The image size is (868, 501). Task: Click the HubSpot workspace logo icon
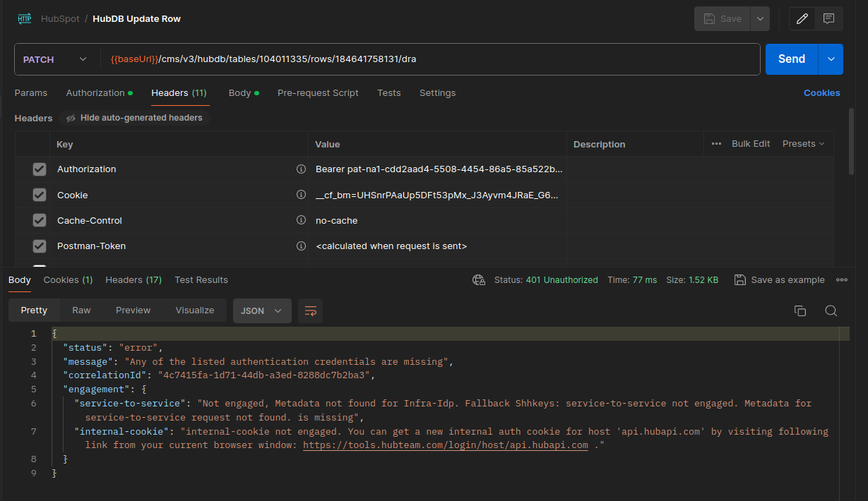coord(24,18)
